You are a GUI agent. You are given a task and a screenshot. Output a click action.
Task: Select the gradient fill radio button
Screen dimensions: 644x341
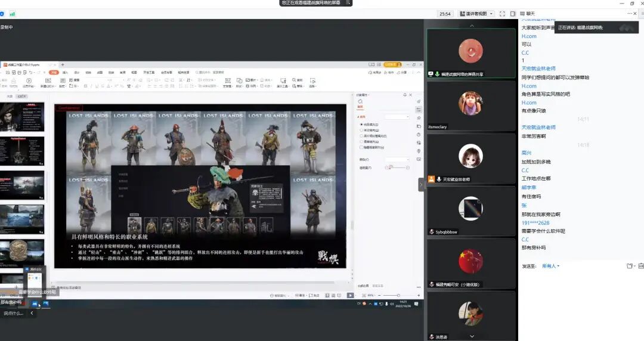[362, 130]
